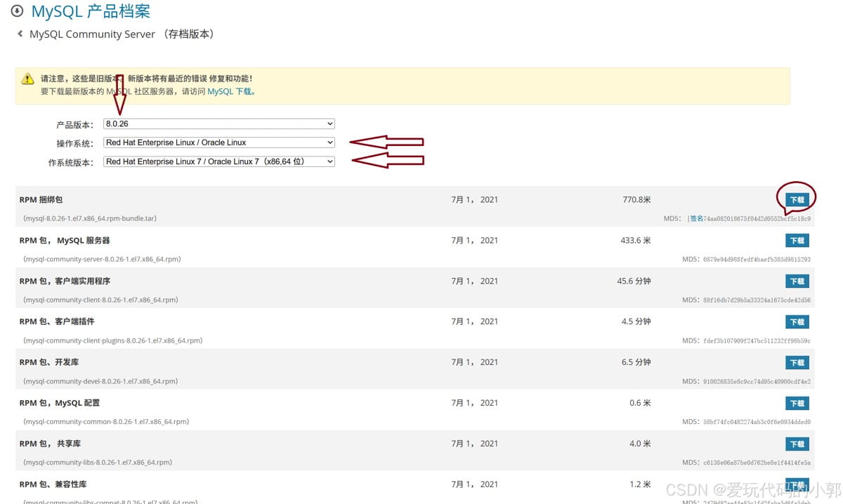The width and height of the screenshot is (843, 504).
Task: Follow the MySQL 下载 link in the notice
Action: coord(230,91)
